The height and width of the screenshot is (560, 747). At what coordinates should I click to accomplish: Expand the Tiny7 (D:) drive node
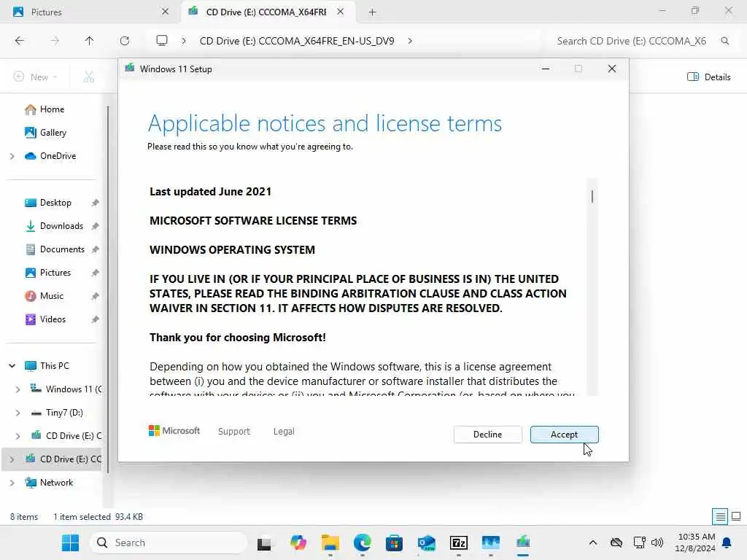point(18,413)
